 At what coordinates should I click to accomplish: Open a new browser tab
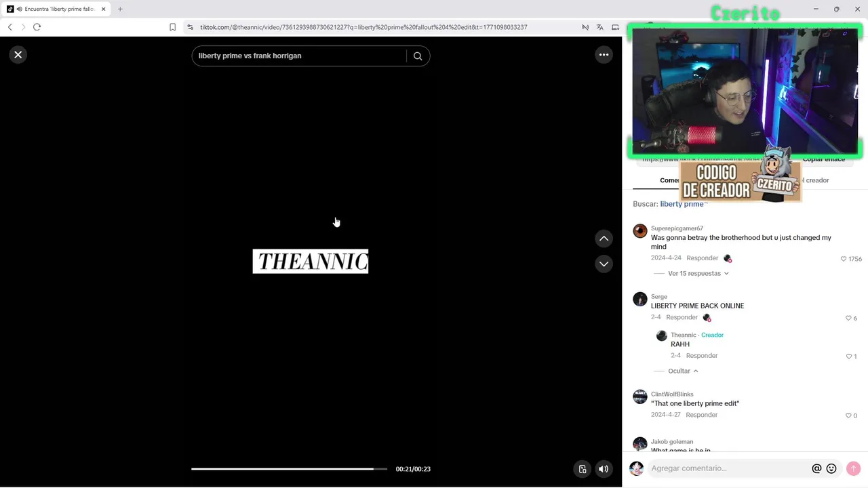(120, 9)
